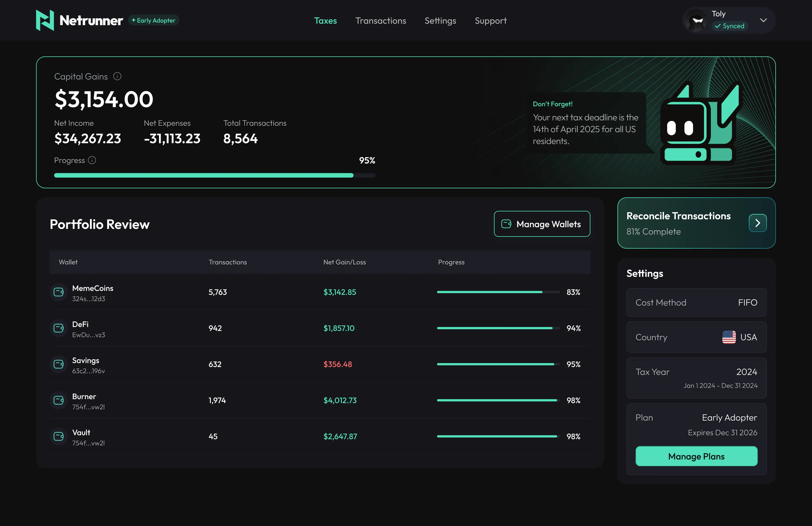Click the Savings wallet icon
The height and width of the screenshot is (526, 812).
click(x=59, y=364)
